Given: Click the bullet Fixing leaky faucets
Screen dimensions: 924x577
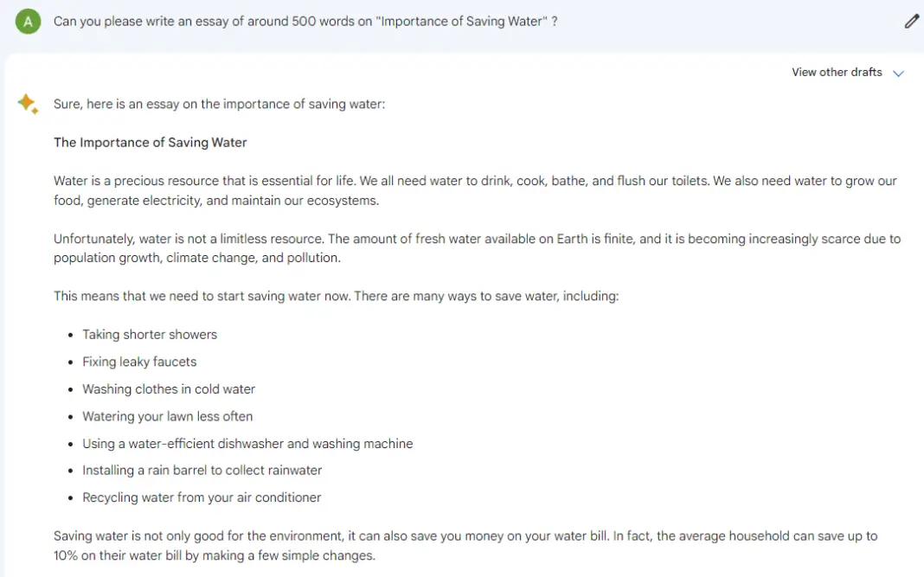Looking at the screenshot, I should click(139, 362).
